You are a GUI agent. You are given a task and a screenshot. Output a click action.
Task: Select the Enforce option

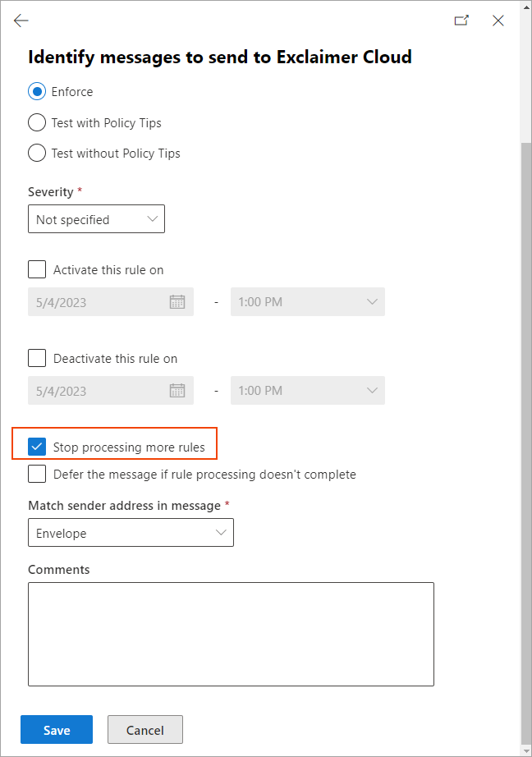pyautogui.click(x=36, y=92)
